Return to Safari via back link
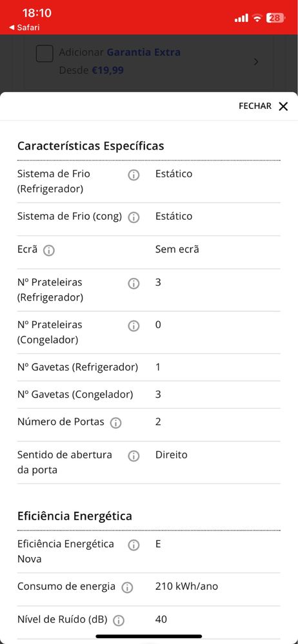 click(24, 28)
